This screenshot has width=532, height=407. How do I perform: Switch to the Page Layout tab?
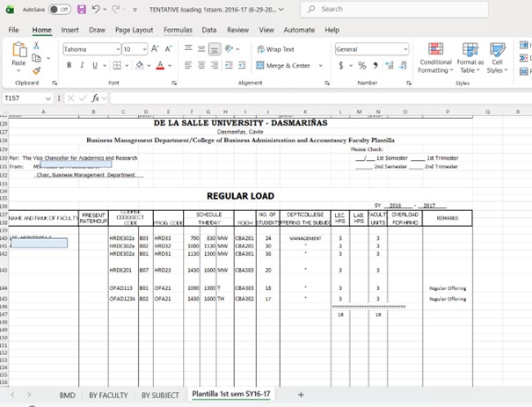point(134,30)
